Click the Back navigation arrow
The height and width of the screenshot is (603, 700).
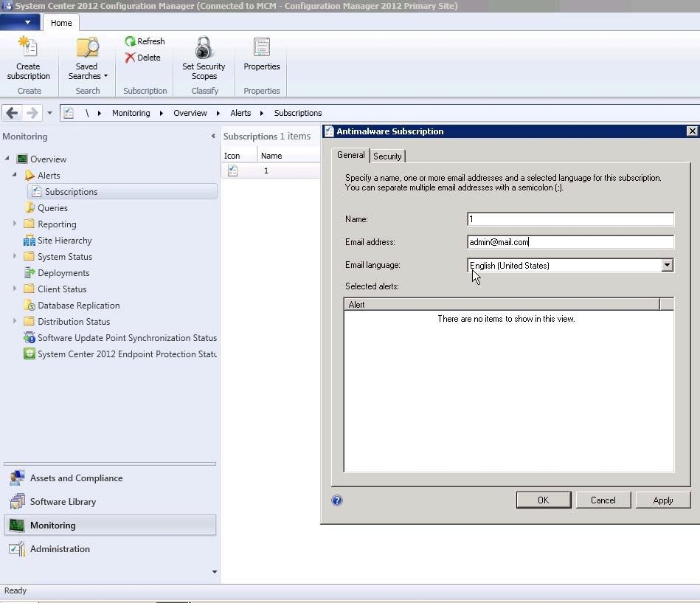[x=12, y=113]
